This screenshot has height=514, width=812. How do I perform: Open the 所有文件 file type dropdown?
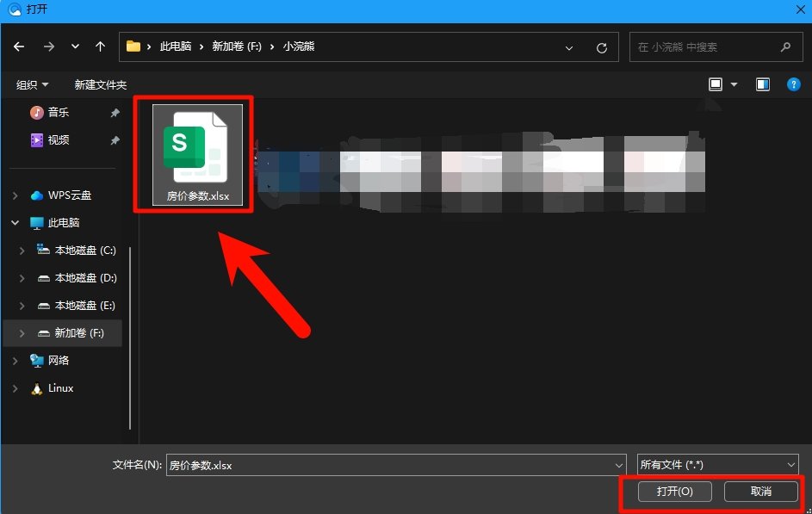click(x=718, y=464)
